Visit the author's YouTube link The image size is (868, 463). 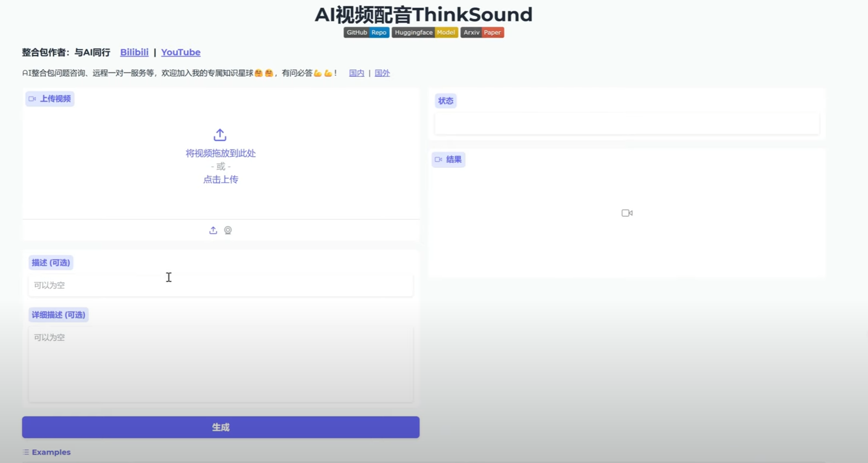[x=181, y=53]
